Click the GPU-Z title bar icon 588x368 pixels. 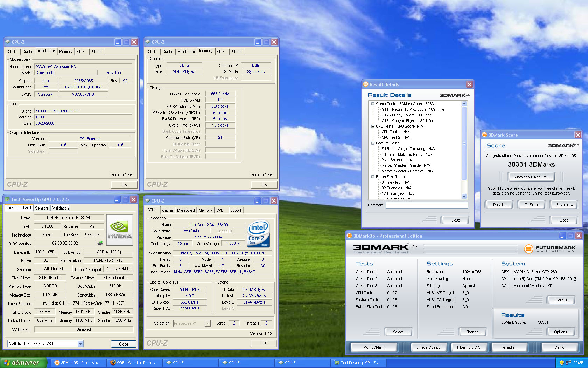click(7, 199)
